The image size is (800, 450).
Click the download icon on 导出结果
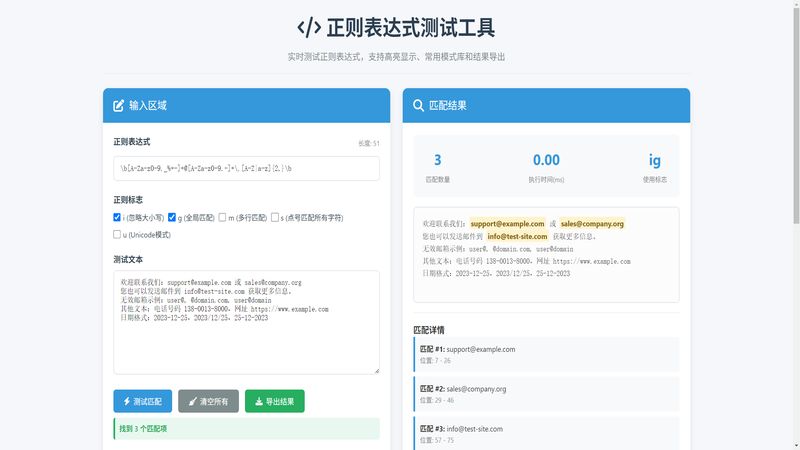tap(257, 401)
